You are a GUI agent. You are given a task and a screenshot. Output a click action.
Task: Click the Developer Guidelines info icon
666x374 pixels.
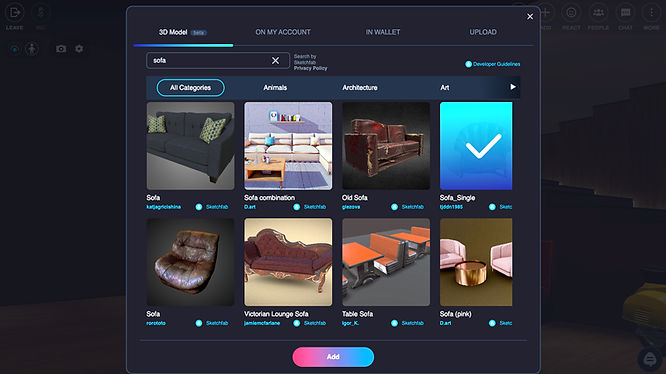(x=468, y=64)
